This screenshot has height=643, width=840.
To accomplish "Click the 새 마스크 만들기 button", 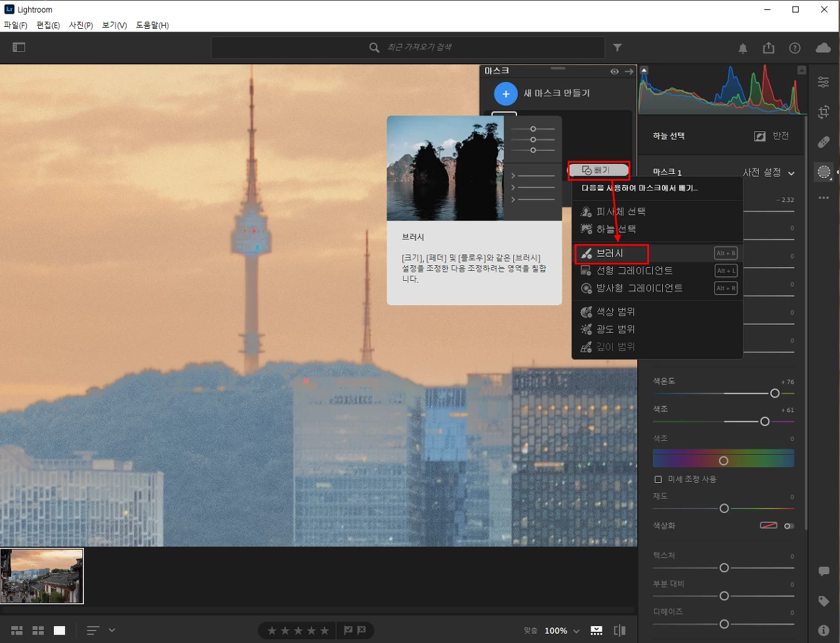I will [543, 94].
